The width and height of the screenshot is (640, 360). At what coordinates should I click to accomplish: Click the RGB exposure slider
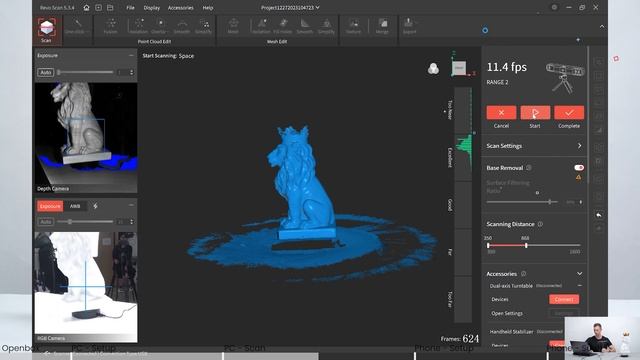(86, 222)
